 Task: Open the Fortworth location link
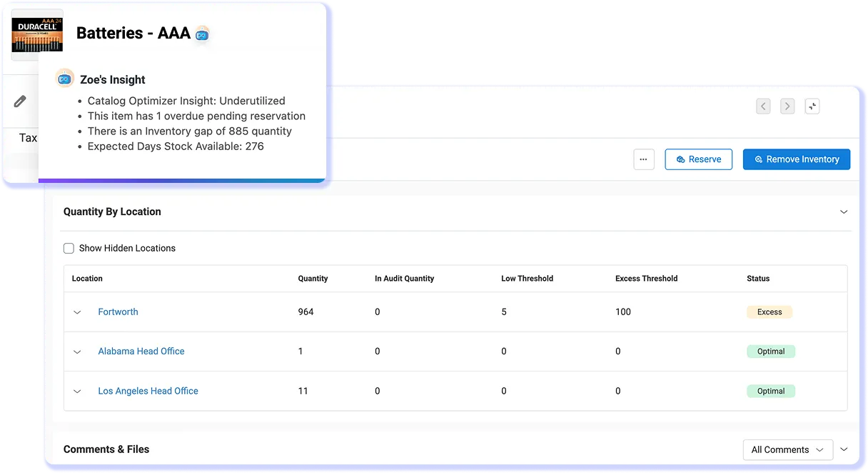118,312
